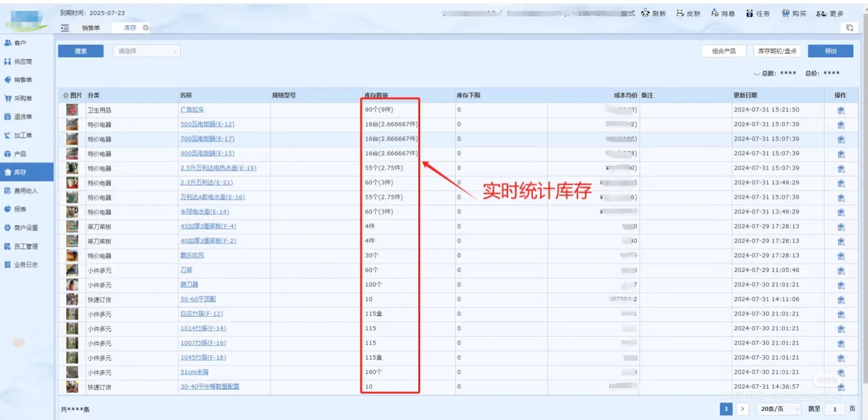Click the warehouse action icon for 磨刀器 row
The width and height of the screenshot is (868, 420).
(x=841, y=284)
